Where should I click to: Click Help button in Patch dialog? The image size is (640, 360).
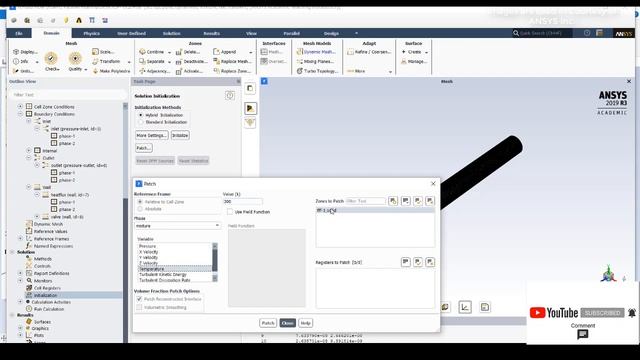[305, 323]
